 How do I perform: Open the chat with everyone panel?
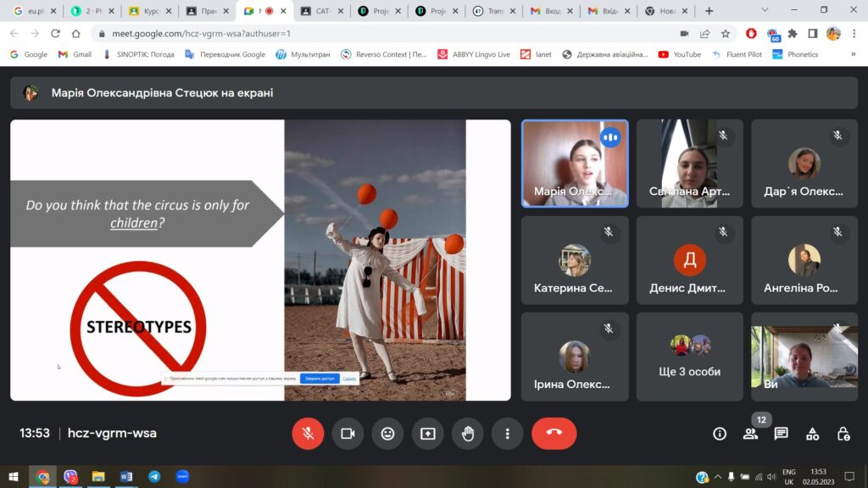click(x=781, y=434)
